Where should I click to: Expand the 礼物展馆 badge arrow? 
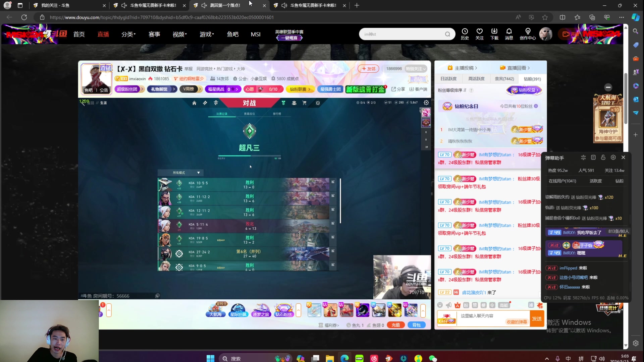coord(174,89)
